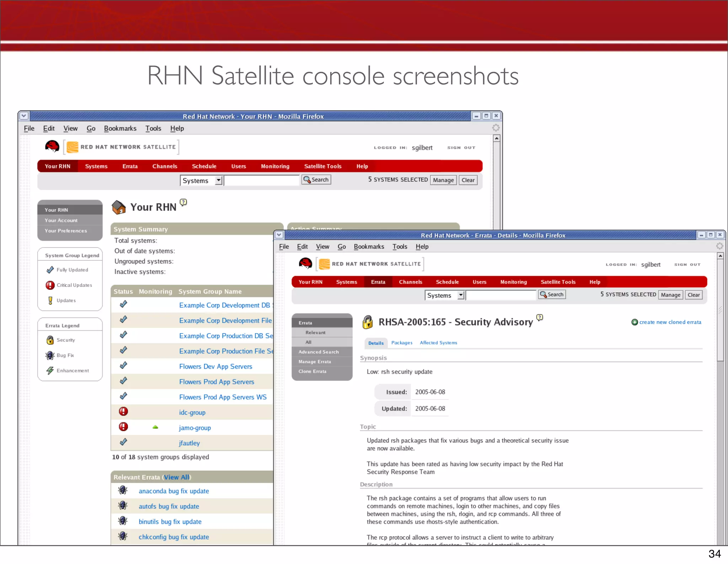Open View All relevant errata link
The image size is (728, 564).
click(x=177, y=477)
